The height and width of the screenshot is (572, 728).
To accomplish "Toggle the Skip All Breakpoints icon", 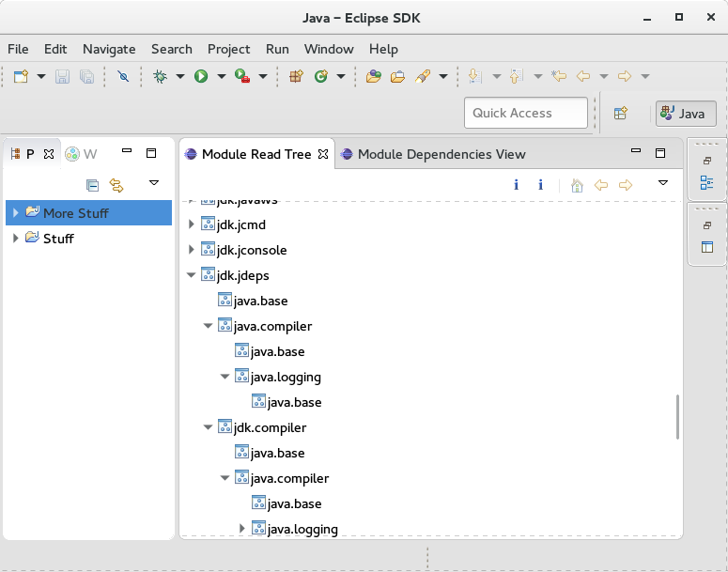I will (123, 76).
